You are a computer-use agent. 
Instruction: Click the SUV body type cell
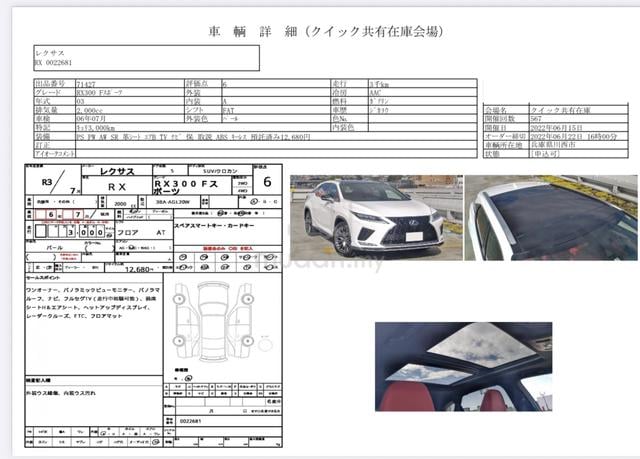click(x=220, y=171)
